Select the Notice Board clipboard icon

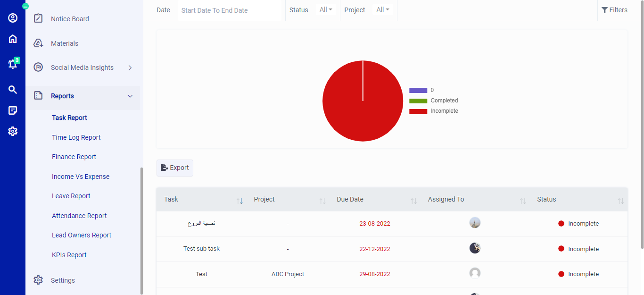click(x=38, y=18)
